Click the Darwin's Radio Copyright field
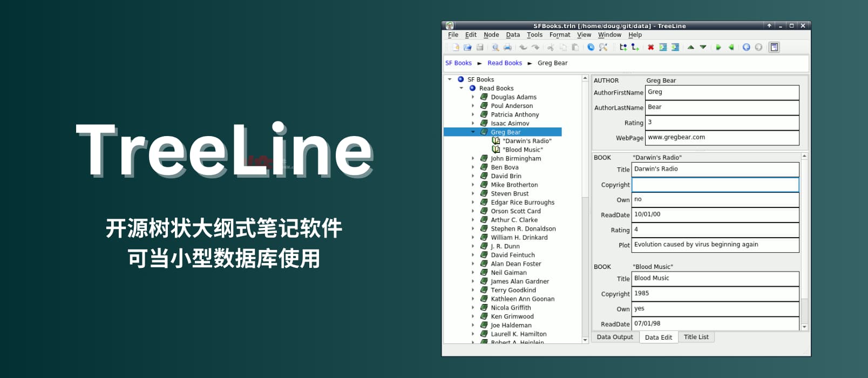The width and height of the screenshot is (868, 378). (715, 185)
